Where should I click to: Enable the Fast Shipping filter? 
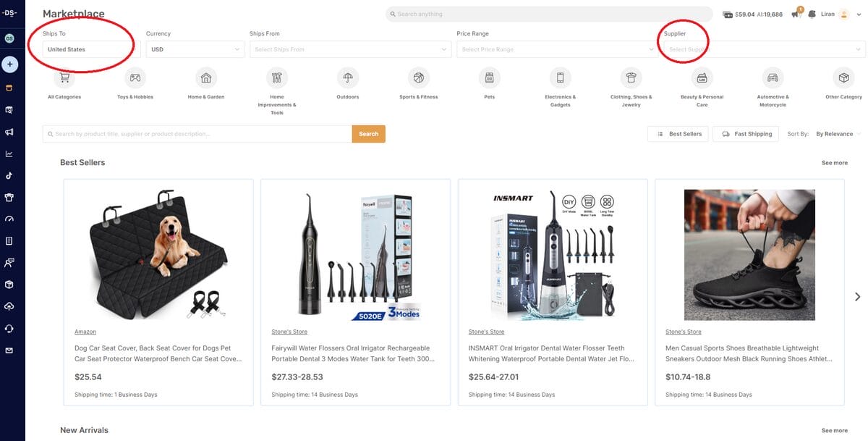(x=746, y=134)
